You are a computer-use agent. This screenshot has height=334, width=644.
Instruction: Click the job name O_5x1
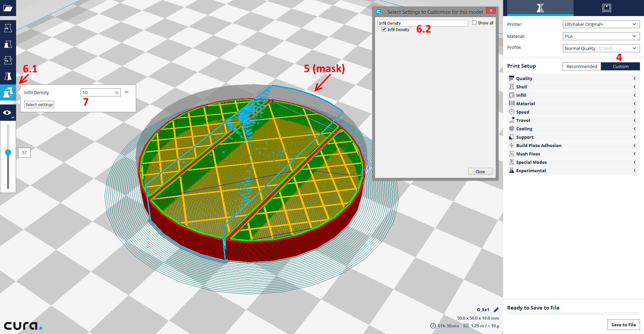[483, 310]
